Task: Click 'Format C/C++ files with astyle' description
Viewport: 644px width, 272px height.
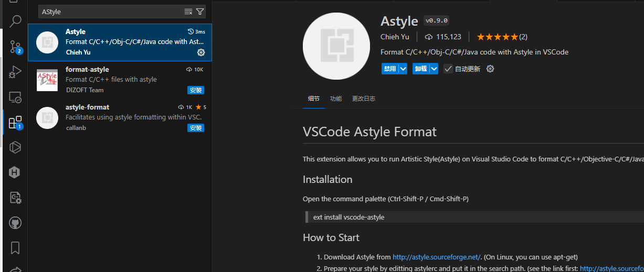Action: pyautogui.click(x=111, y=80)
